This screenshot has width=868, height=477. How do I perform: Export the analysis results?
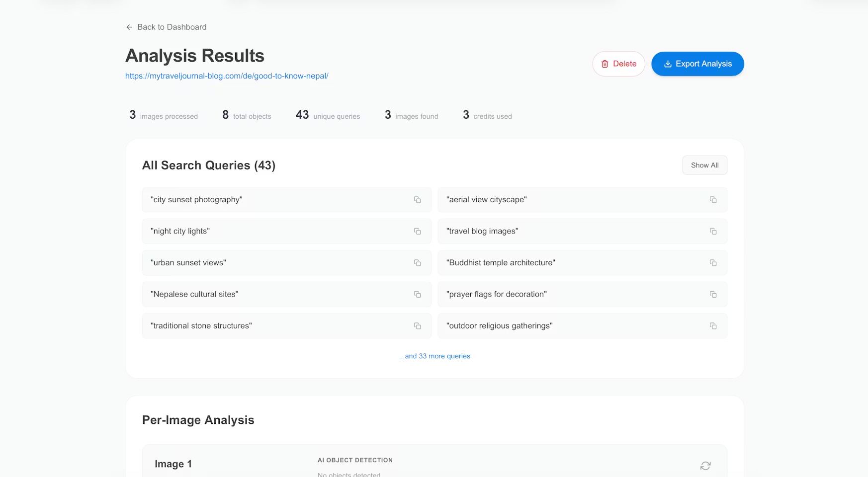coord(697,64)
